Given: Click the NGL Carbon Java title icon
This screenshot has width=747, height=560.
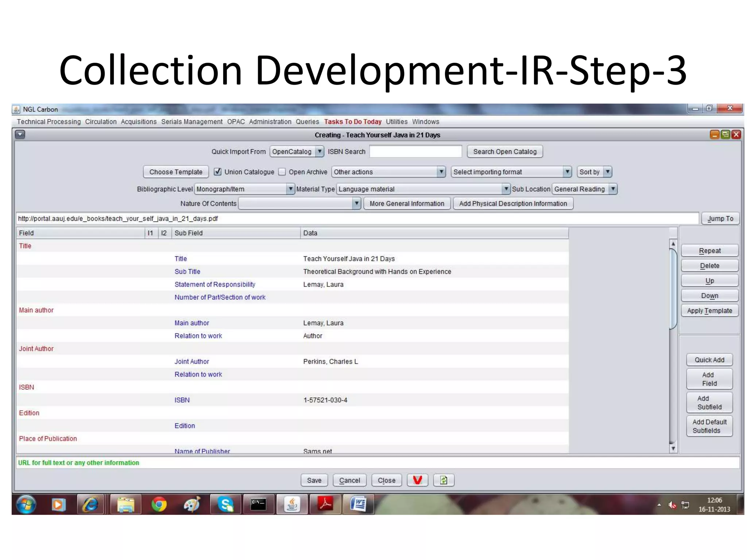Looking at the screenshot, I should click(x=16, y=109).
